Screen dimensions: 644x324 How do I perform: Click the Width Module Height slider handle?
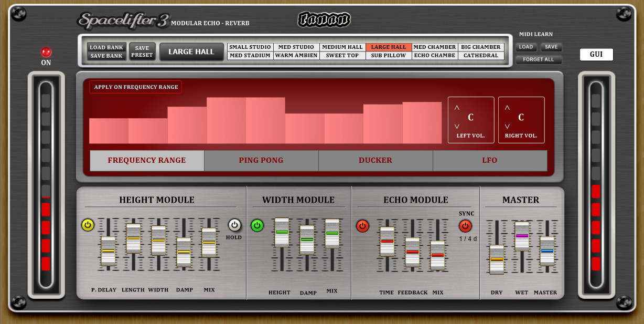tap(282, 232)
